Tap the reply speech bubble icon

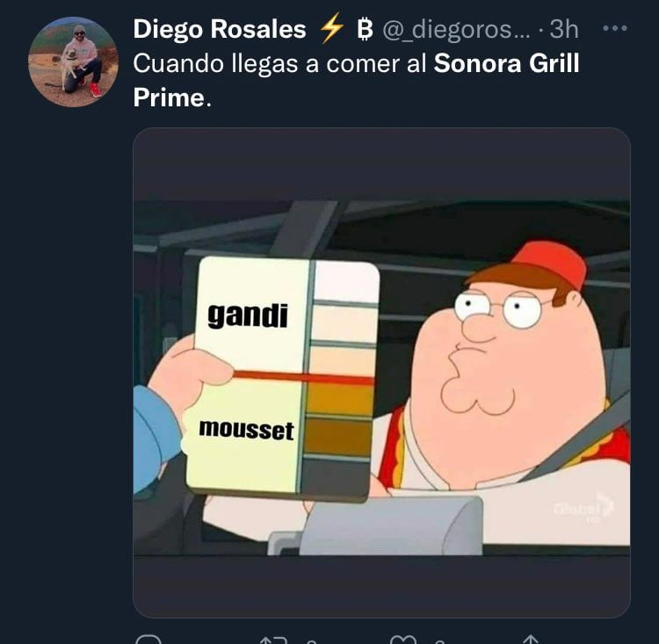[x=148, y=640]
